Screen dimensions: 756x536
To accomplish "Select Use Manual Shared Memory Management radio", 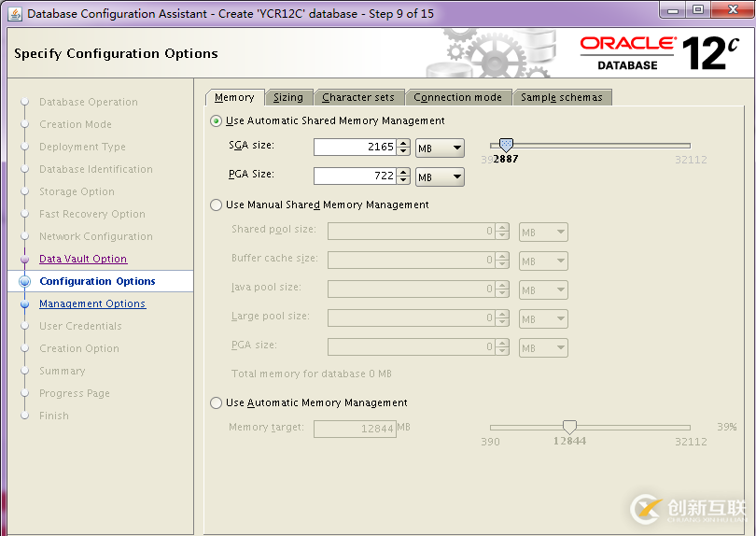I will (x=216, y=205).
